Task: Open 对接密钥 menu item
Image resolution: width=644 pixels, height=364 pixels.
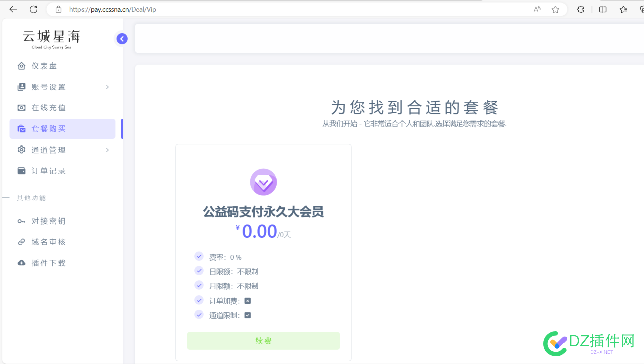Action: coord(62,221)
